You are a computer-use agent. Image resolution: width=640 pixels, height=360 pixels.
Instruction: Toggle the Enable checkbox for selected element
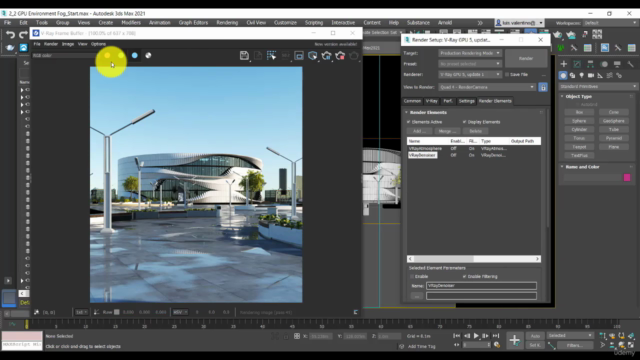[412, 277]
